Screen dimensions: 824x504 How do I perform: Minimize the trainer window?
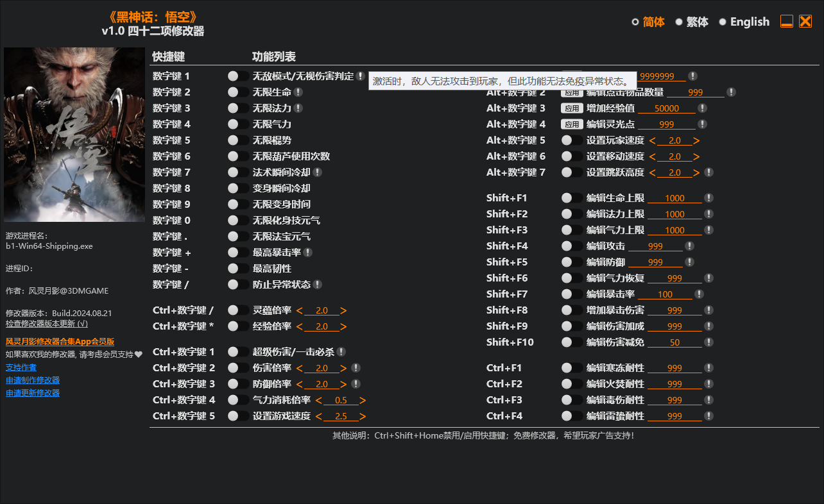pos(787,21)
